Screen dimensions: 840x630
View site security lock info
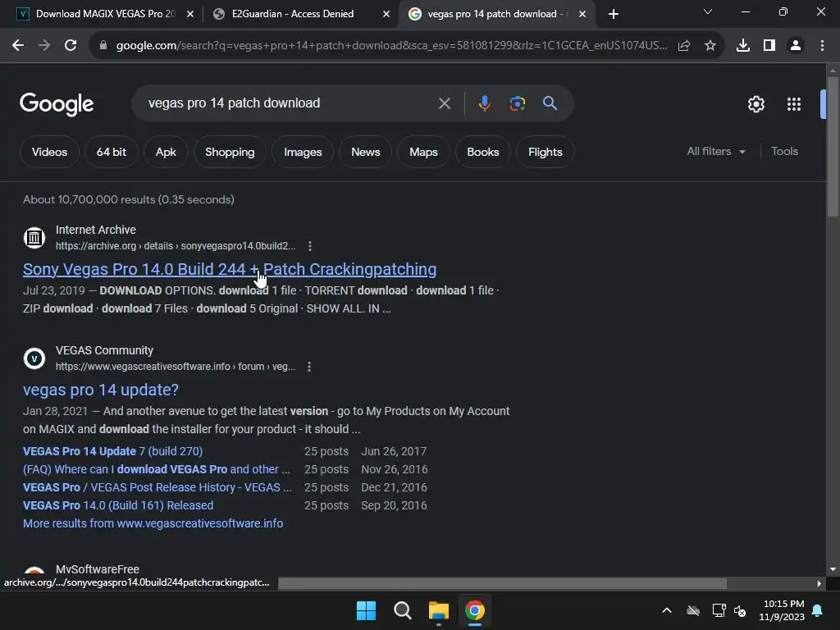pos(103,46)
